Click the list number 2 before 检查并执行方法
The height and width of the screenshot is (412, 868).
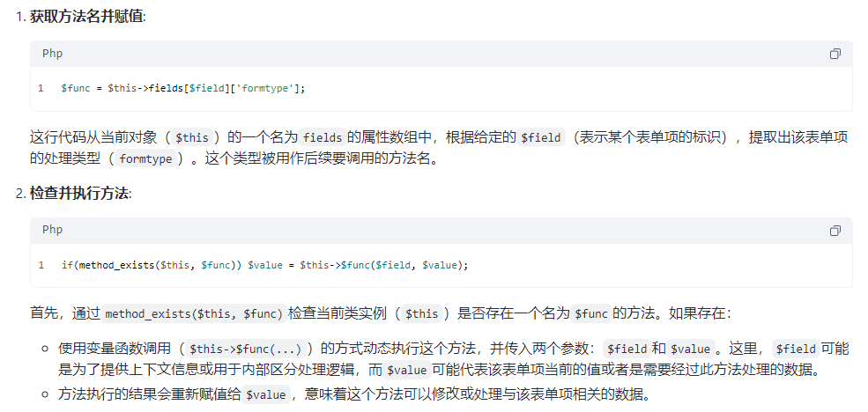[x=19, y=193]
